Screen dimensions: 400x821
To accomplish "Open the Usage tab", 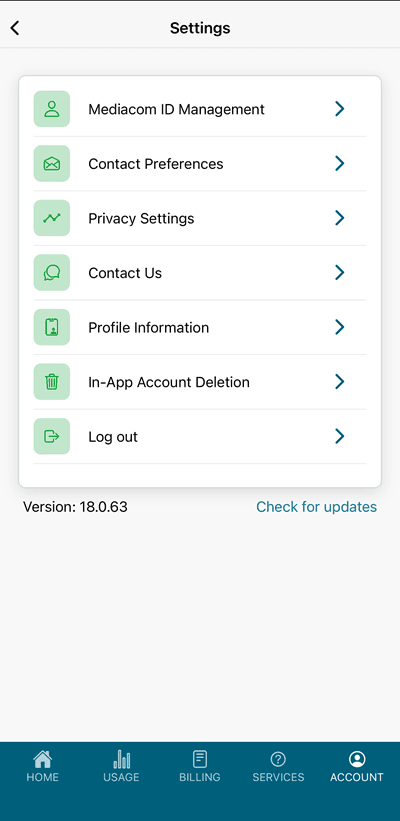I will pyautogui.click(x=121, y=766).
